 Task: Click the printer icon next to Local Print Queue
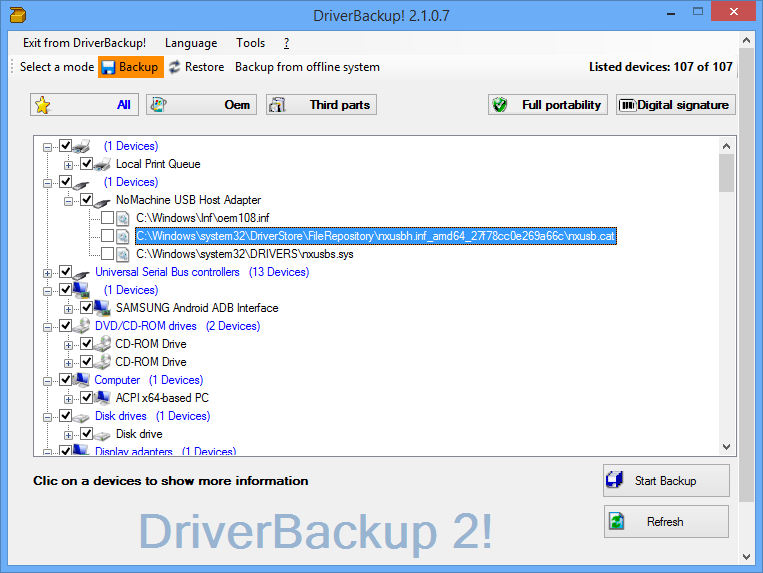103,164
